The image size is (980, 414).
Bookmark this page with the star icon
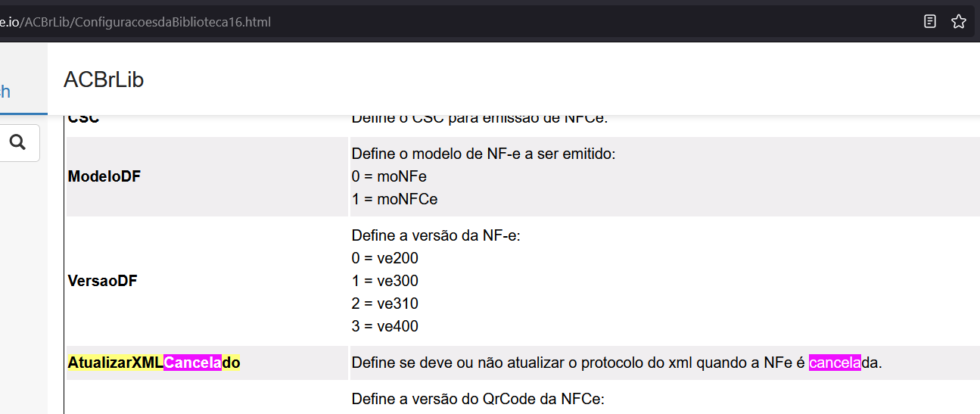click(958, 21)
